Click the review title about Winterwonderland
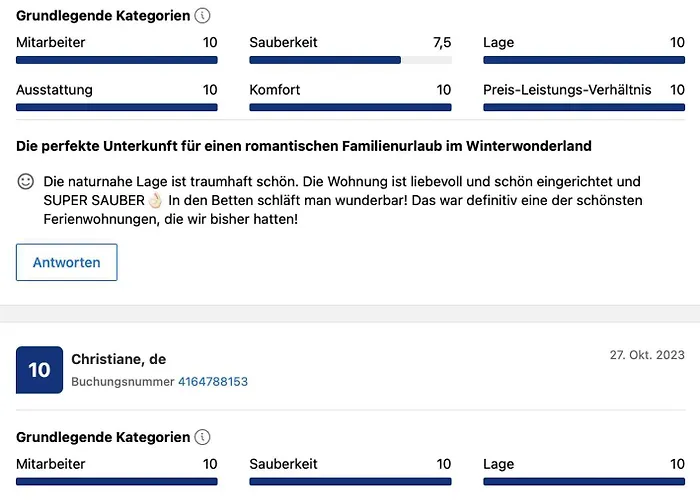This screenshot has width=700, height=500. coord(304,146)
